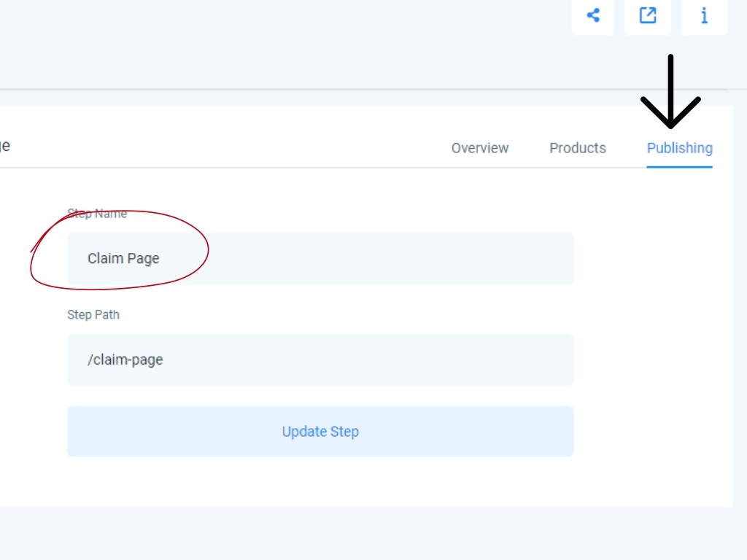Click the truncated page title at left
The width and height of the screenshot is (747, 560).
coord(4,145)
